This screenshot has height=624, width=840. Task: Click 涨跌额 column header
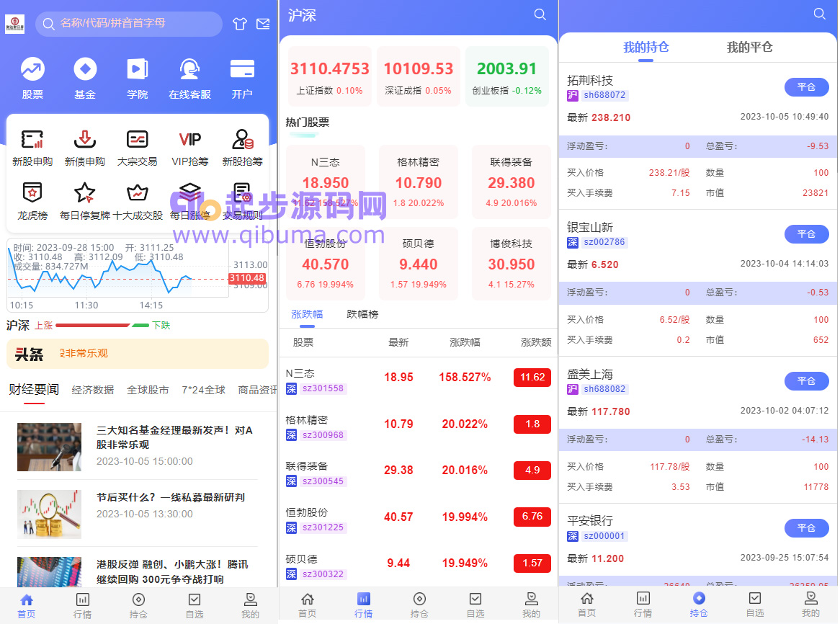point(536,342)
